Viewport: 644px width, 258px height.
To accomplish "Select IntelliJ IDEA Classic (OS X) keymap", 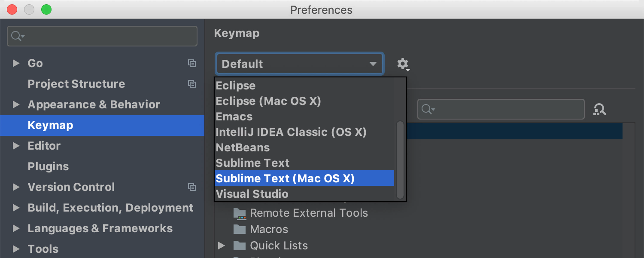I will (x=291, y=132).
